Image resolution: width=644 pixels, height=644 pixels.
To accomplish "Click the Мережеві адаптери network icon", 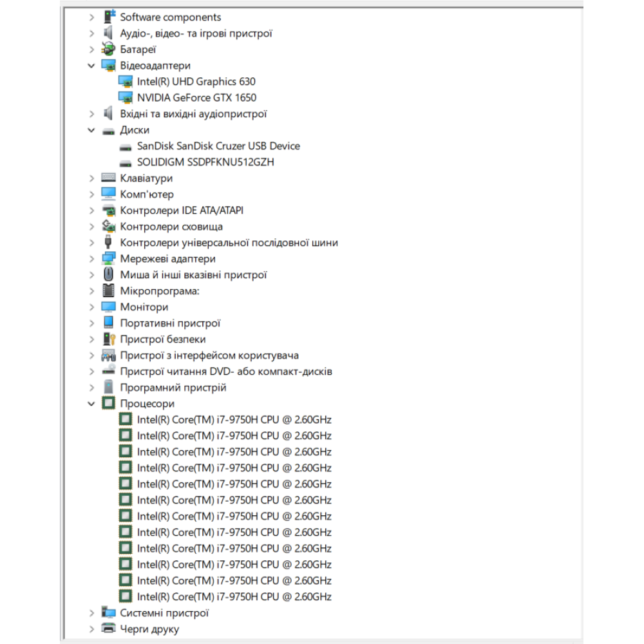I will coord(109,258).
